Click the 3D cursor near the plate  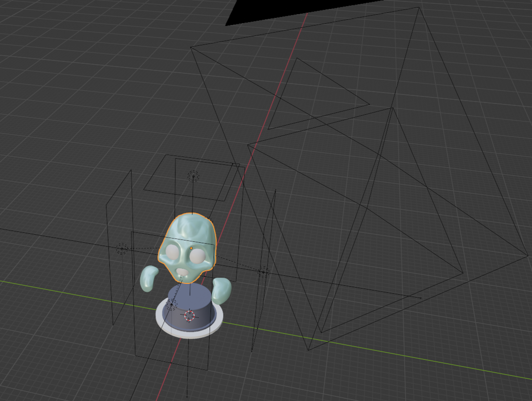click(x=190, y=316)
